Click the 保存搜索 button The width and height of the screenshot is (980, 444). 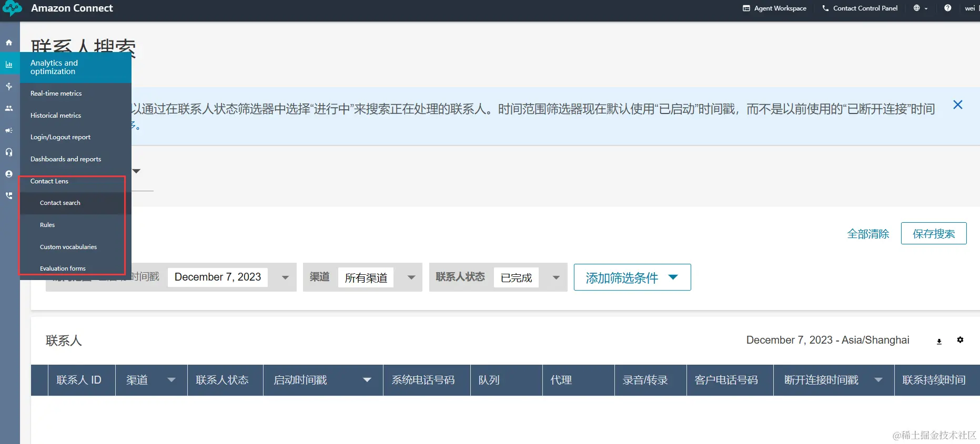tap(934, 233)
